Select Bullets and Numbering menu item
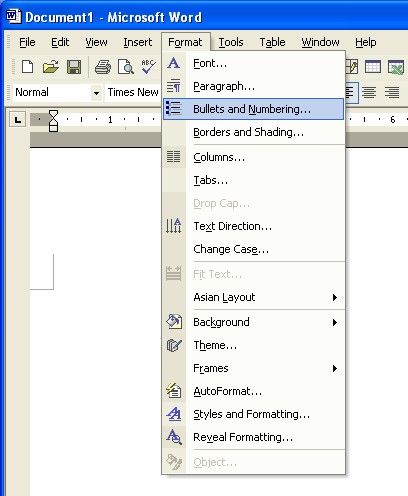The height and width of the screenshot is (496, 408). click(x=253, y=109)
